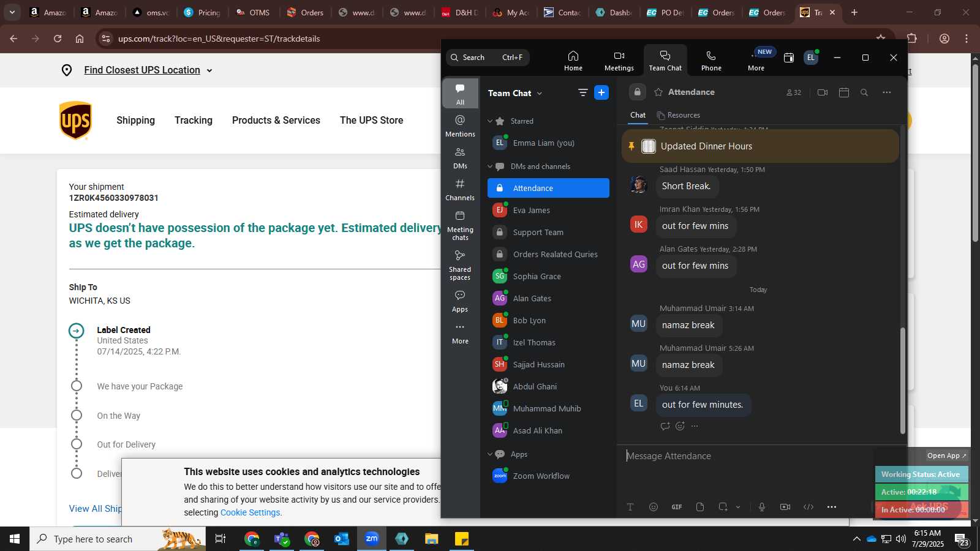
Task: Click the calendar icon in Zoom top bar
Action: (789, 58)
